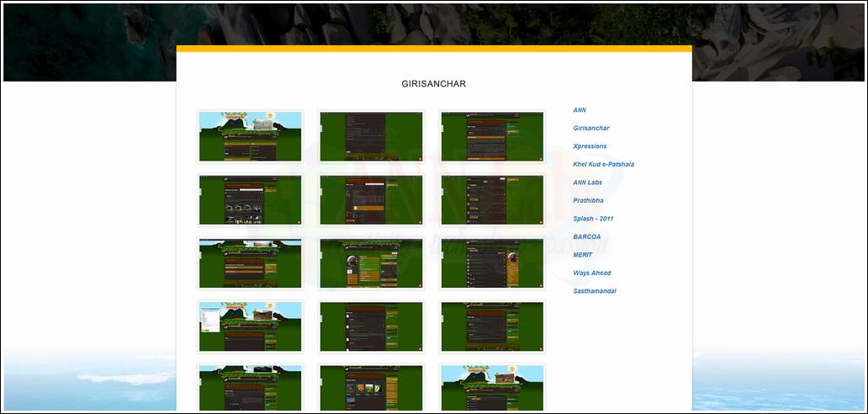View the second-row rightmost list-page thumbnail

click(x=492, y=199)
